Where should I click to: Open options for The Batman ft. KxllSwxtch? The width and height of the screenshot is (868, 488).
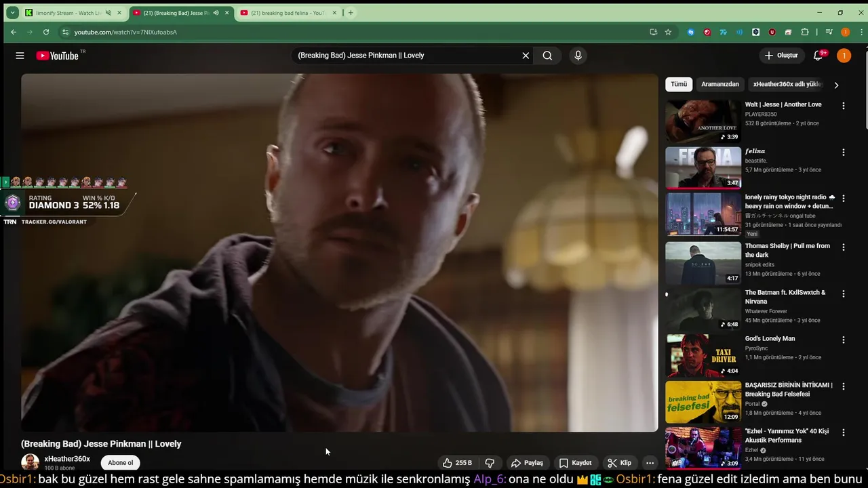844,293
